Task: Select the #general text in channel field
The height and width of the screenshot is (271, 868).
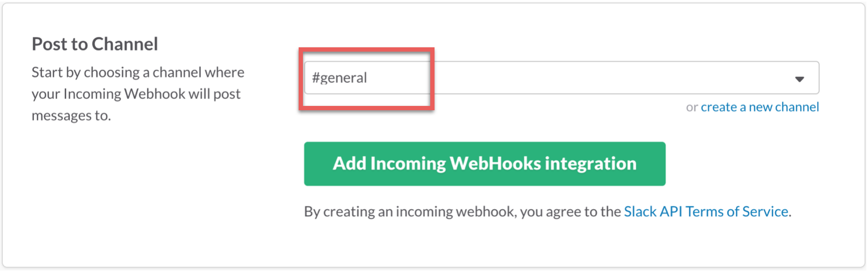Action: coord(339,78)
